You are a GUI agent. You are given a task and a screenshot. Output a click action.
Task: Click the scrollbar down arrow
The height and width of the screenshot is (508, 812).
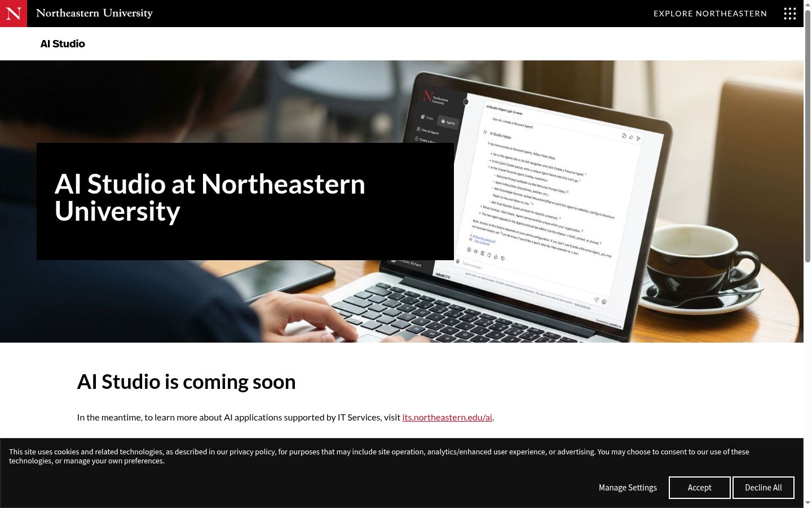(807, 503)
